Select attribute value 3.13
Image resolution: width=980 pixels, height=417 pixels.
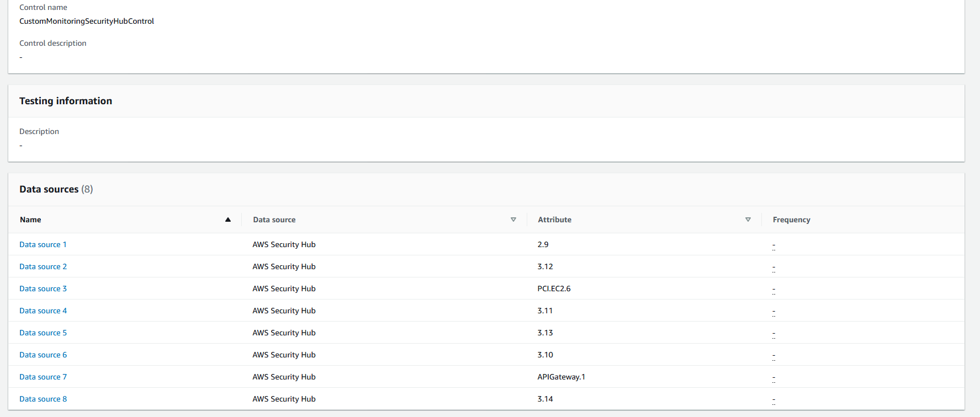tap(545, 333)
